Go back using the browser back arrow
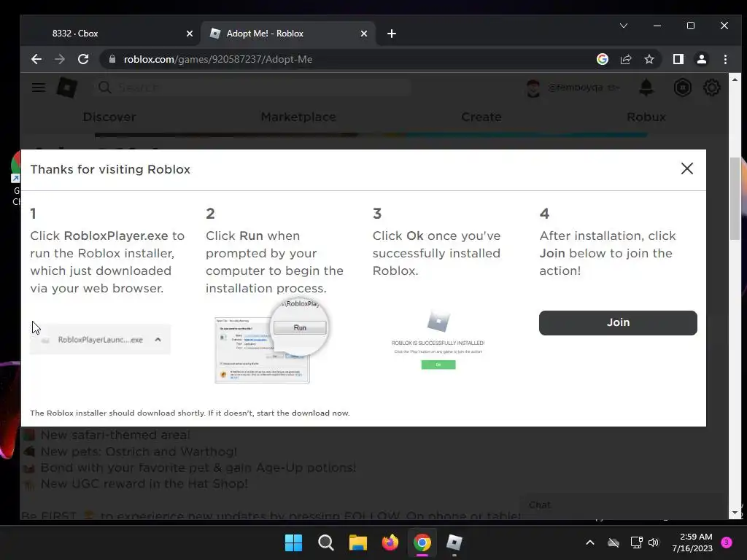Viewport: 747px width, 560px height. coord(36,59)
